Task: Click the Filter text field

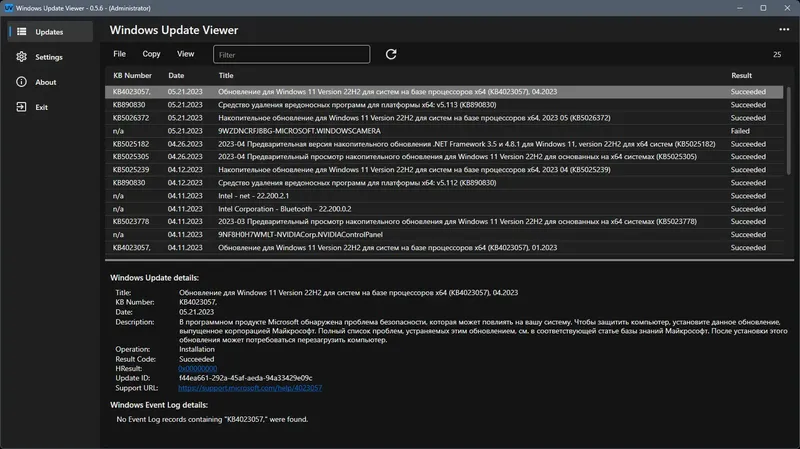Action: [292, 54]
